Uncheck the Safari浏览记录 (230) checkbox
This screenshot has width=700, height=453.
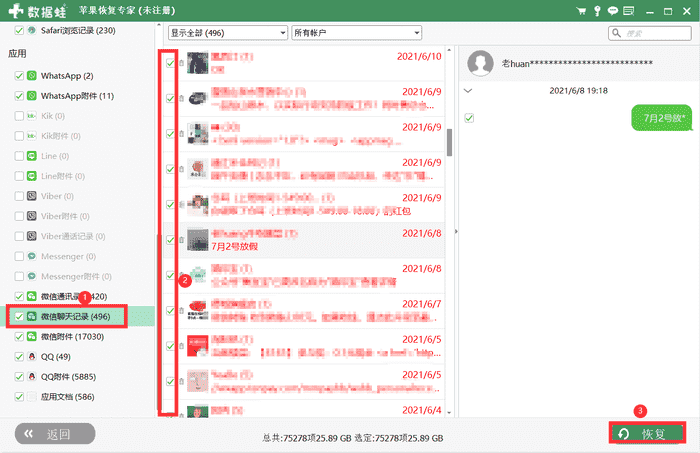(19, 30)
